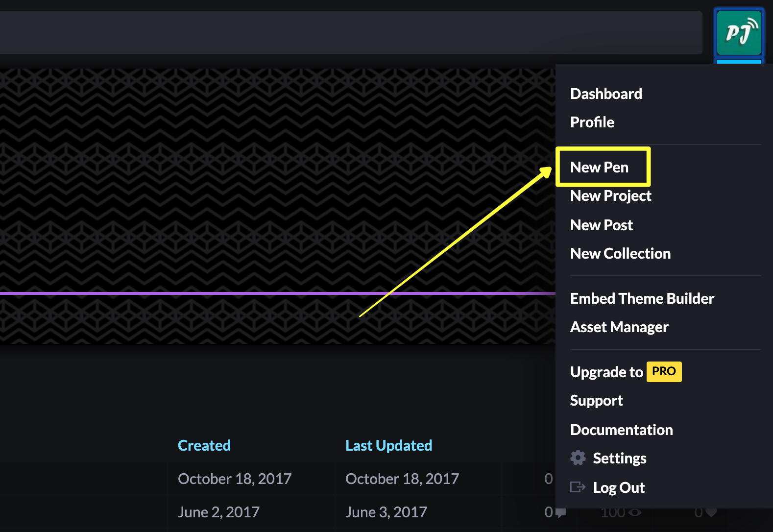
Task: Click the views eye icon
Action: click(x=635, y=512)
